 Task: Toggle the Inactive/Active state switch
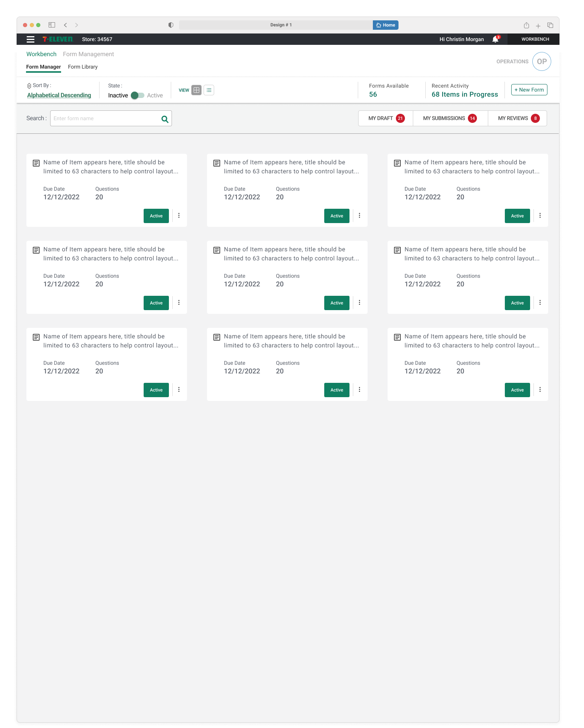coord(137,96)
